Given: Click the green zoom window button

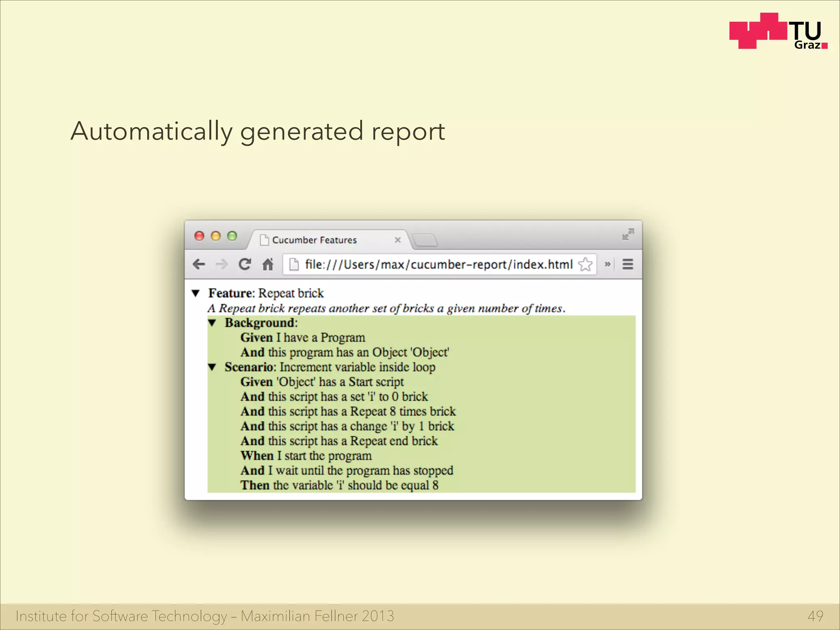Looking at the screenshot, I should pos(232,236).
